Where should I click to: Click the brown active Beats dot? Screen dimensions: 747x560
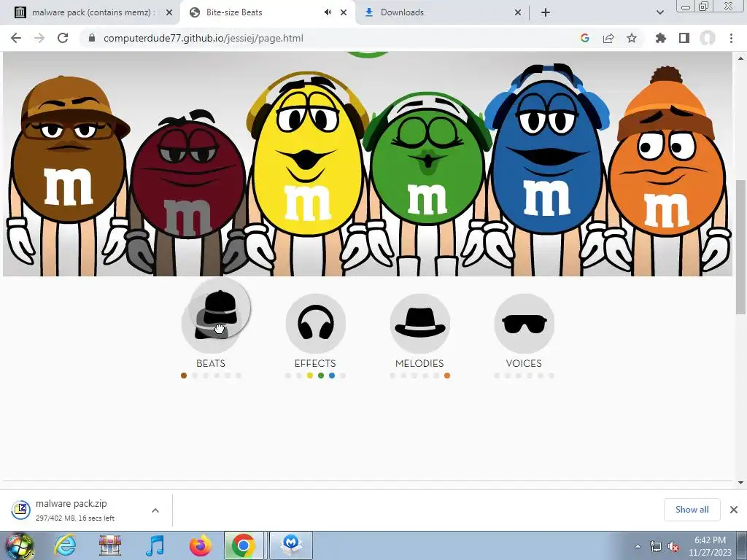(184, 376)
